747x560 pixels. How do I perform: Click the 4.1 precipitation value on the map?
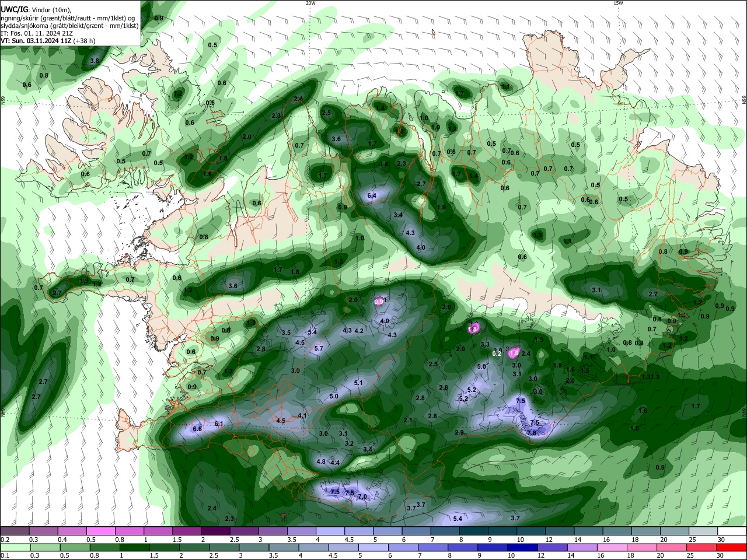tap(302, 415)
